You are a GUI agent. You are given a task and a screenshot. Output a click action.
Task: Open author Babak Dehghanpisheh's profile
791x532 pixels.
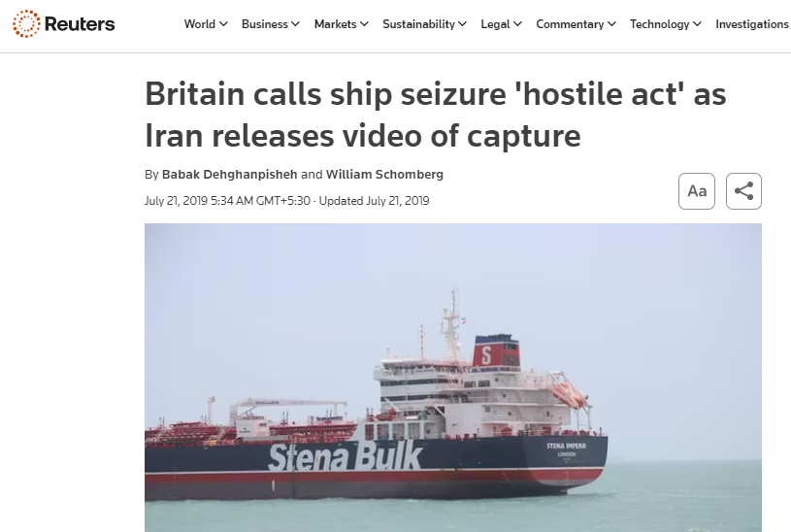click(229, 175)
